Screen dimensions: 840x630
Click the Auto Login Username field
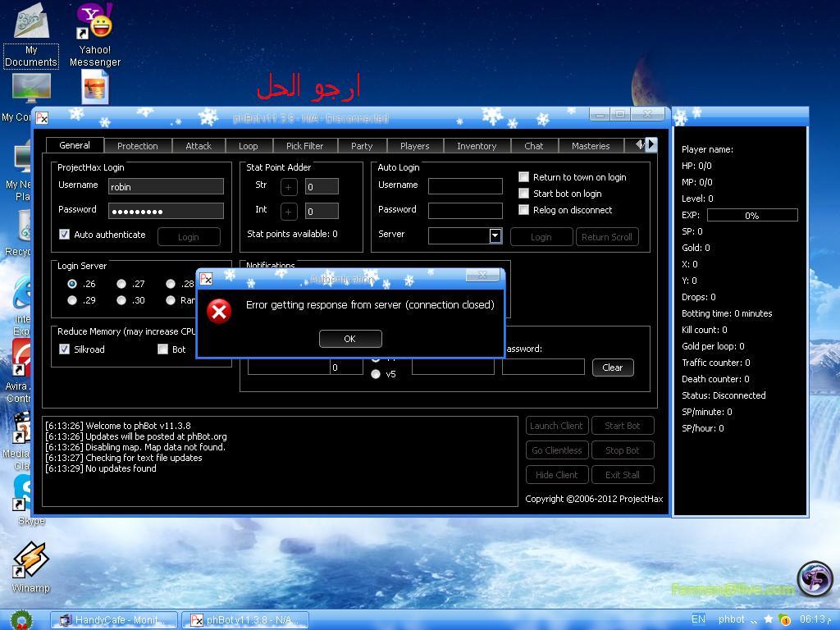[466, 186]
